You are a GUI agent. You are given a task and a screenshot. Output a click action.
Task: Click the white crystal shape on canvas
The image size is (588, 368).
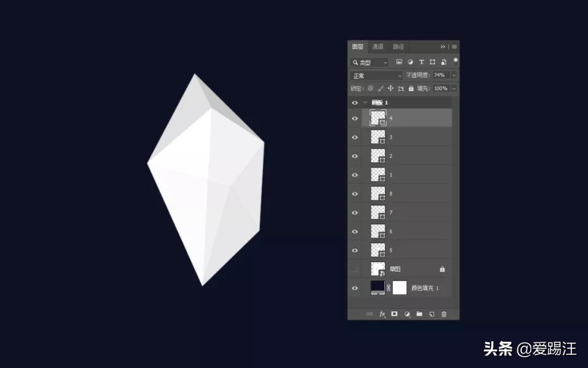pos(206,179)
